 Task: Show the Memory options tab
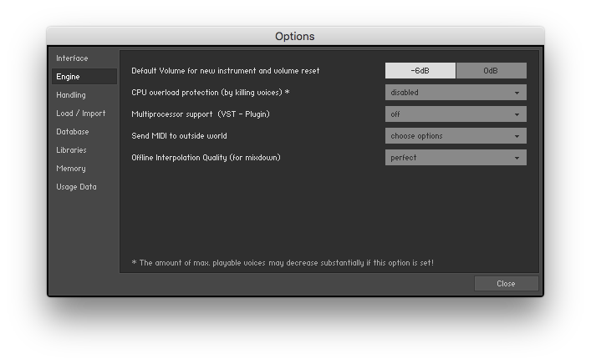pos(71,169)
